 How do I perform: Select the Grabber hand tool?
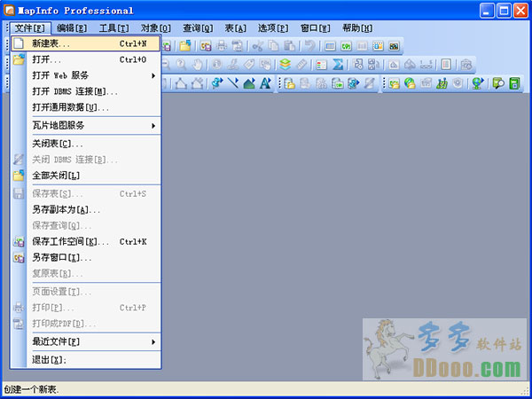[197, 65]
